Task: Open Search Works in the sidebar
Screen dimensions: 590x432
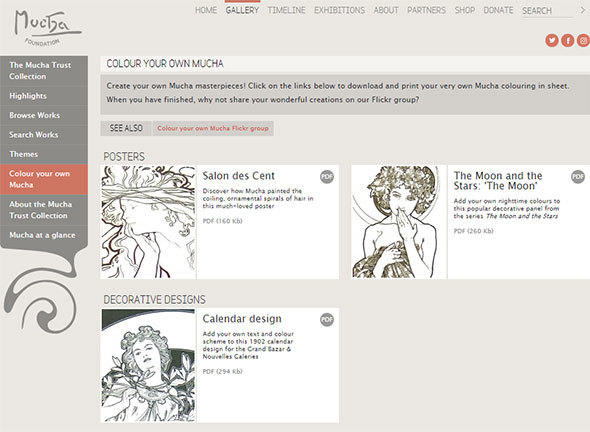Action: point(44,135)
